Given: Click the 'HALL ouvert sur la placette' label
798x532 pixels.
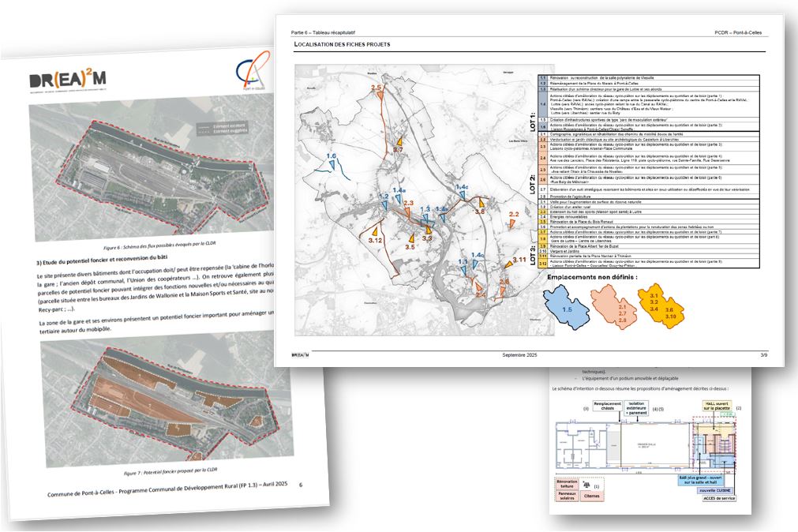Looking at the screenshot, I should coord(717,407).
